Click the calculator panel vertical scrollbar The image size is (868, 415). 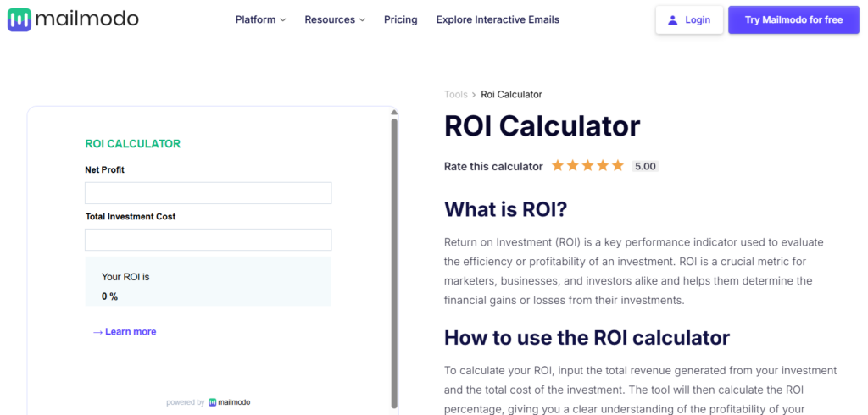pyautogui.click(x=394, y=263)
